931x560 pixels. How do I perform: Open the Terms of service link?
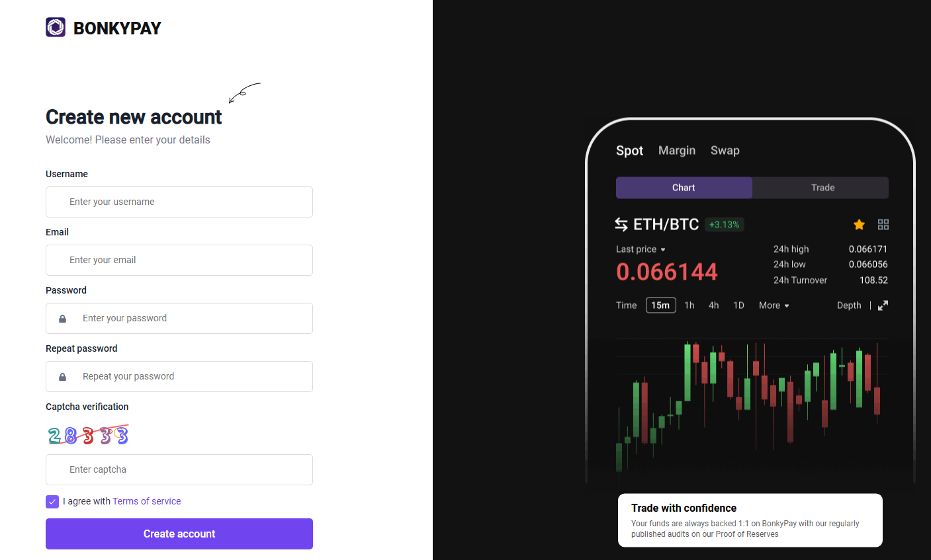[146, 502]
